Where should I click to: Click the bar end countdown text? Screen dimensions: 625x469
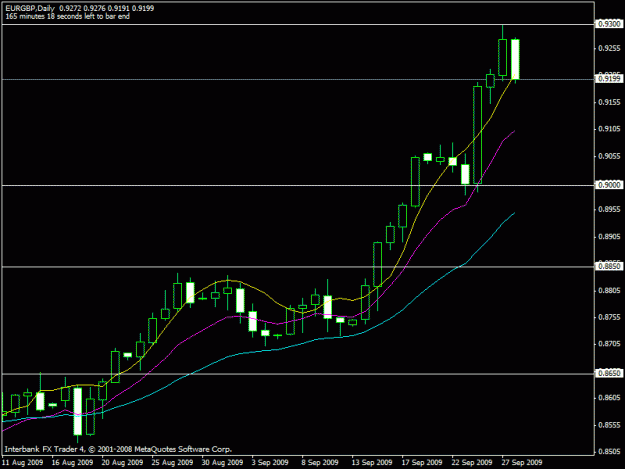(x=67, y=16)
